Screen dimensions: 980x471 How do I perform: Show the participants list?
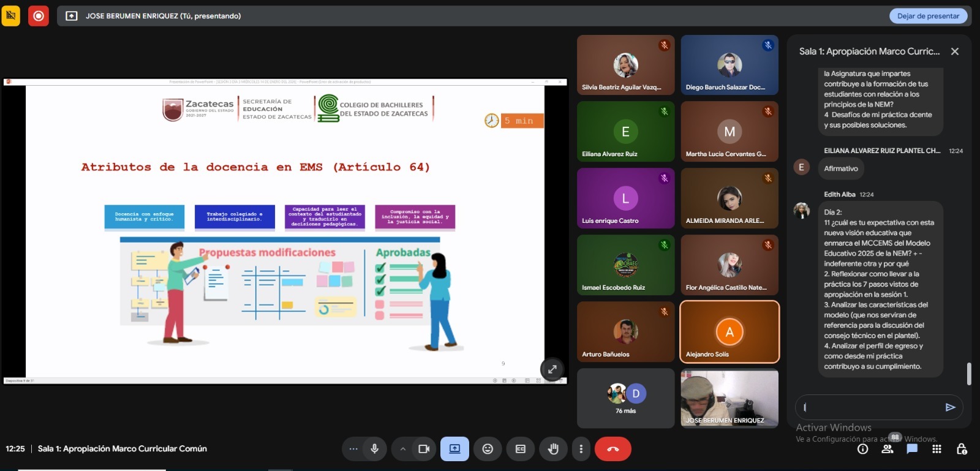coord(888,449)
